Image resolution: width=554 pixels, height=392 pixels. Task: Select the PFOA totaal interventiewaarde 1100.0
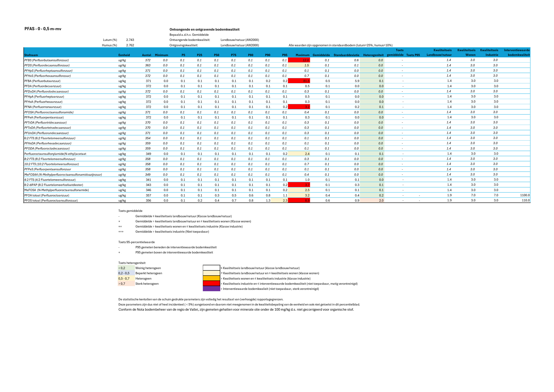click(525, 195)
